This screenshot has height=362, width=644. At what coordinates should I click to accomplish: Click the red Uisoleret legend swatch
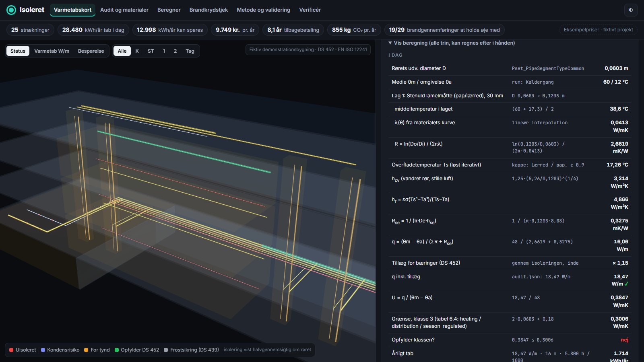(x=11, y=350)
